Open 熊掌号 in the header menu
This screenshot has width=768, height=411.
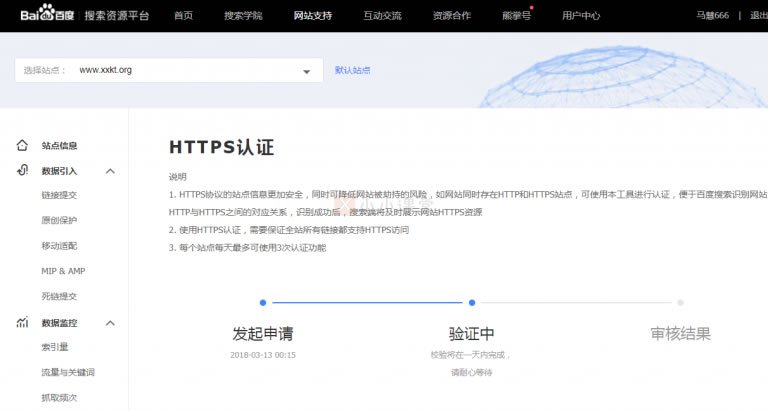tap(516, 16)
